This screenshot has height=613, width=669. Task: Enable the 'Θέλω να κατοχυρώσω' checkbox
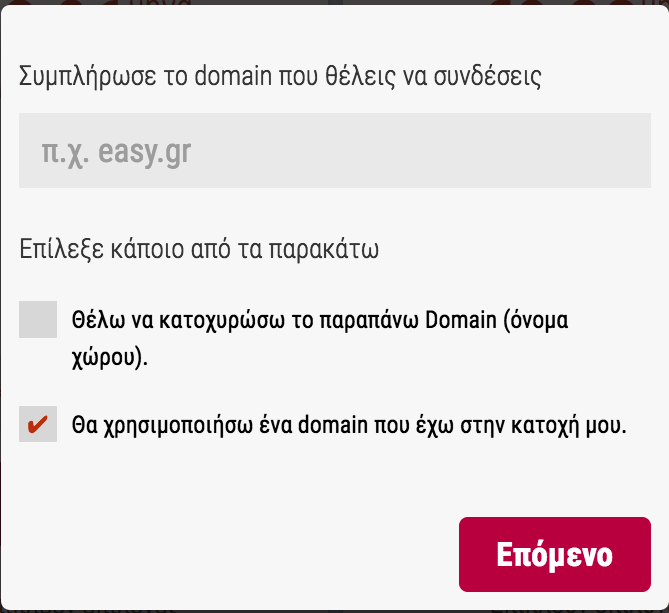(x=38, y=319)
